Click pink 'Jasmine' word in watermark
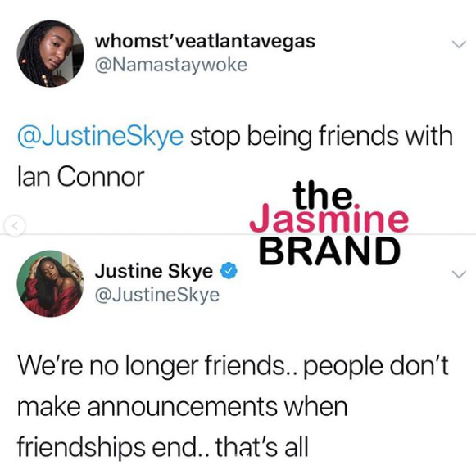 click(x=329, y=218)
